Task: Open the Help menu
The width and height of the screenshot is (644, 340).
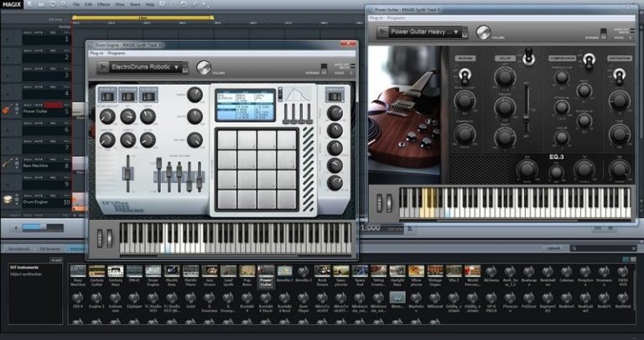Action: [x=150, y=4]
